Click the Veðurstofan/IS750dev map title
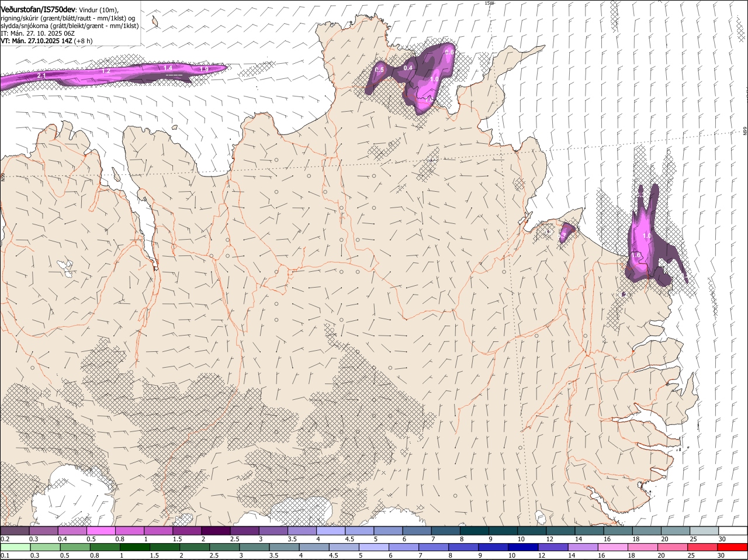The height and width of the screenshot is (560, 748). pyautogui.click(x=38, y=9)
